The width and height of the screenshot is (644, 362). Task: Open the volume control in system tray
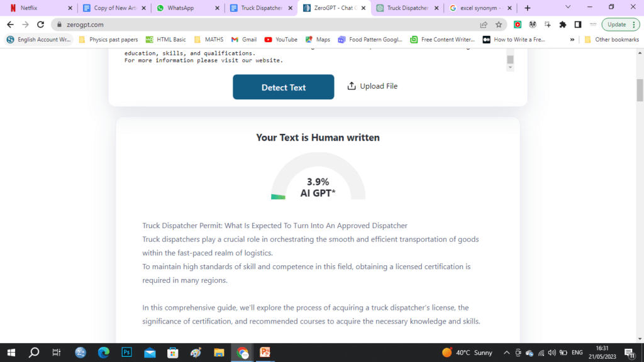[552, 353]
